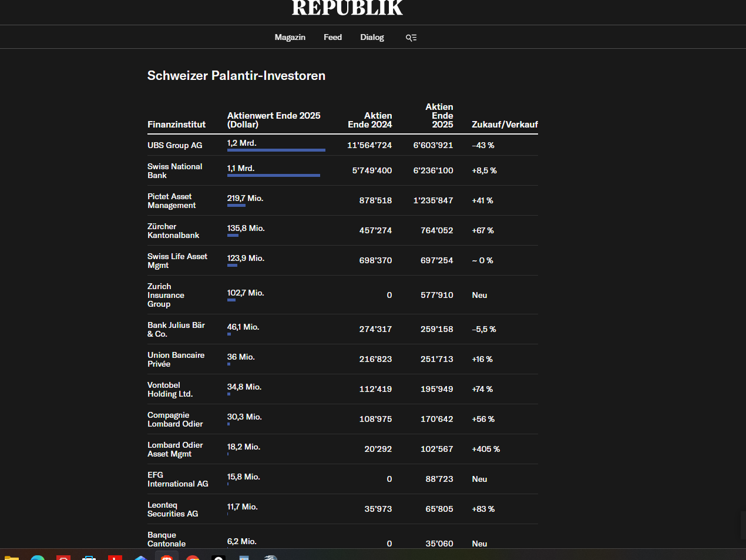Launch Microsoft Edge from the taskbar

[38, 557]
